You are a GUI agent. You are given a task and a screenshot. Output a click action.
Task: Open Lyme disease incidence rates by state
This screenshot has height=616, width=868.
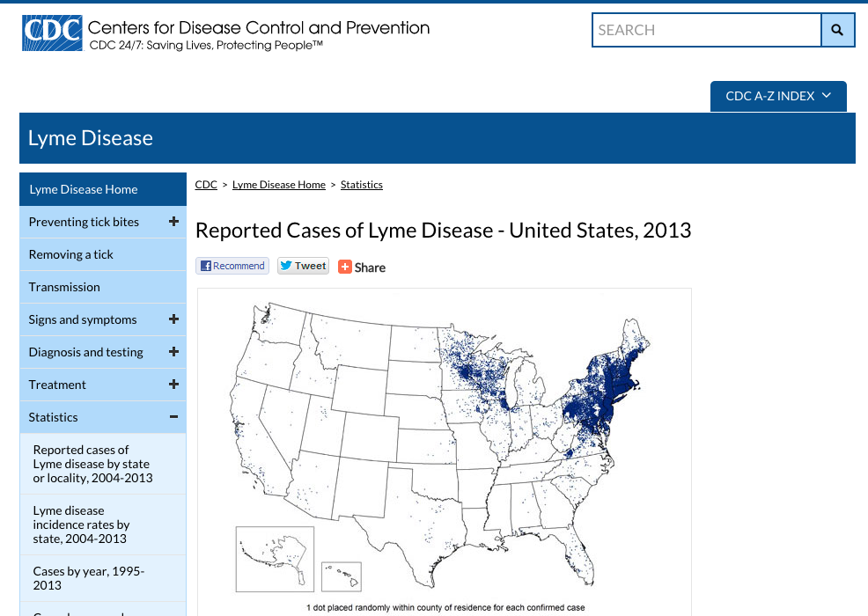pos(81,524)
